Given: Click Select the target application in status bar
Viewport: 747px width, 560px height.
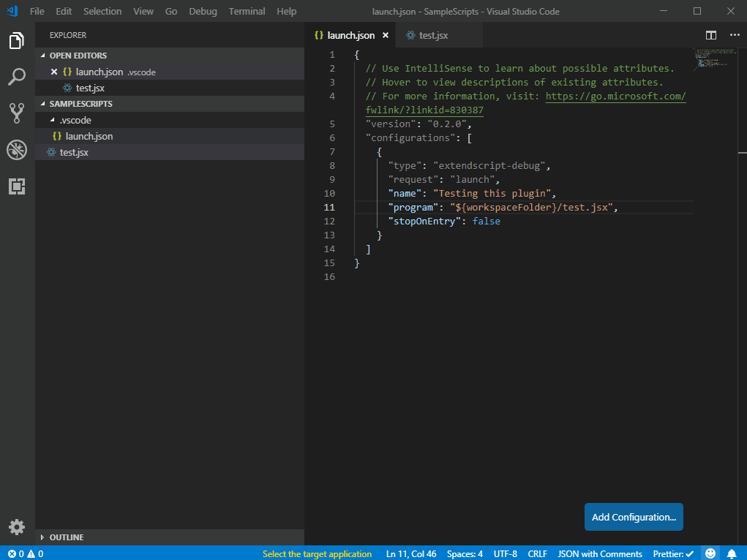Looking at the screenshot, I should coord(317,554).
